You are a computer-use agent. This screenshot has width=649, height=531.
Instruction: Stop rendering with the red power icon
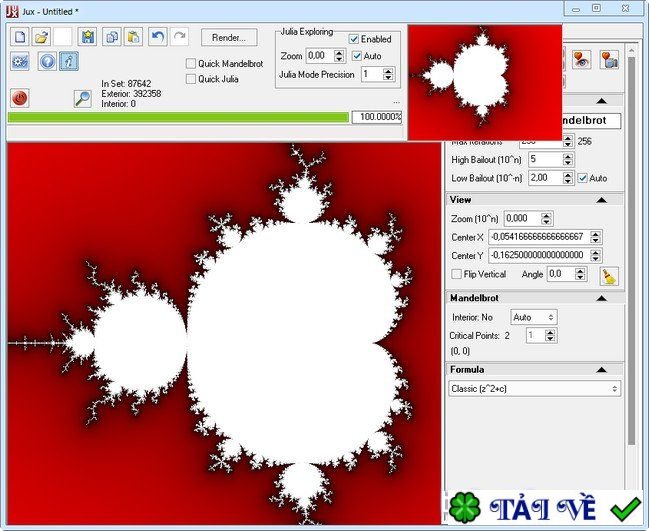pos(19,99)
